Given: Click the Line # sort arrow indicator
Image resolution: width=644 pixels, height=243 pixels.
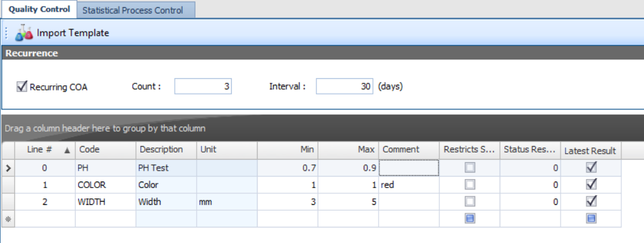Looking at the screenshot, I should [x=67, y=151].
